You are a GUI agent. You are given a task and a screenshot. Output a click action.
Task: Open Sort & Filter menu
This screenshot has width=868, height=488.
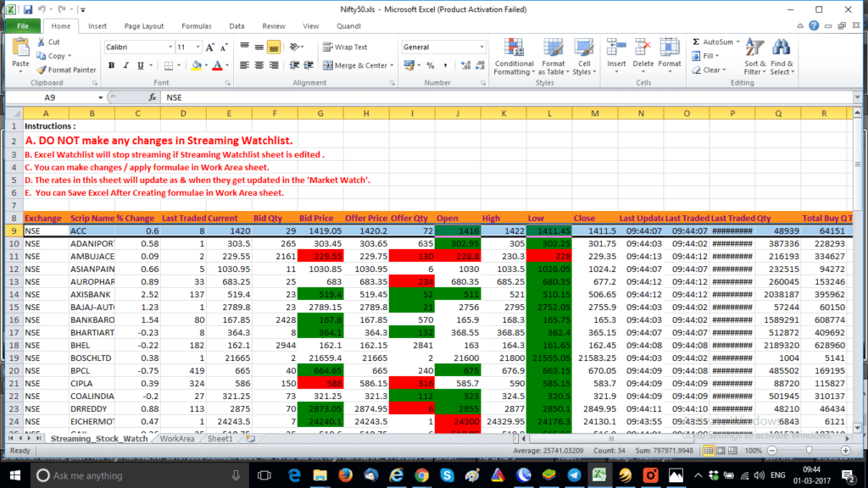pyautogui.click(x=754, y=57)
